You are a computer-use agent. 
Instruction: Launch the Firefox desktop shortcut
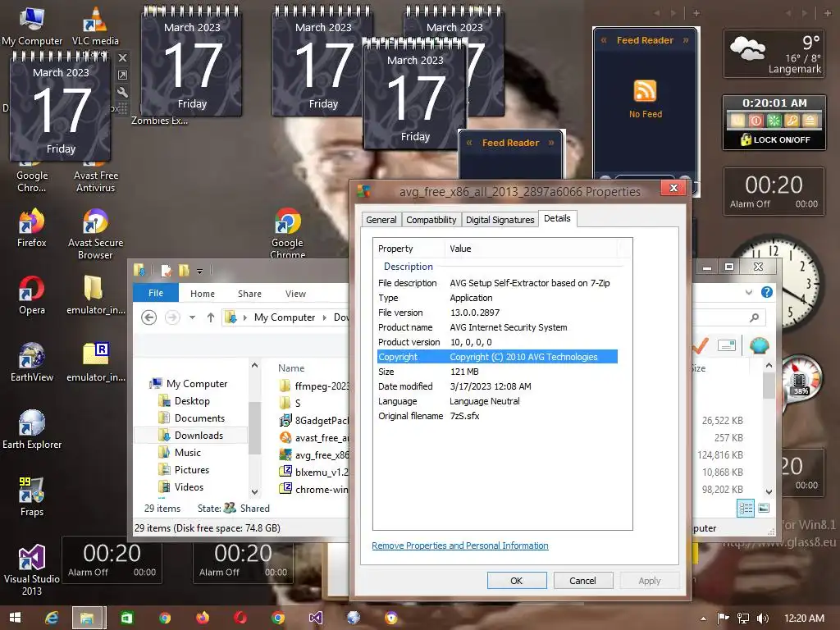coord(32,228)
